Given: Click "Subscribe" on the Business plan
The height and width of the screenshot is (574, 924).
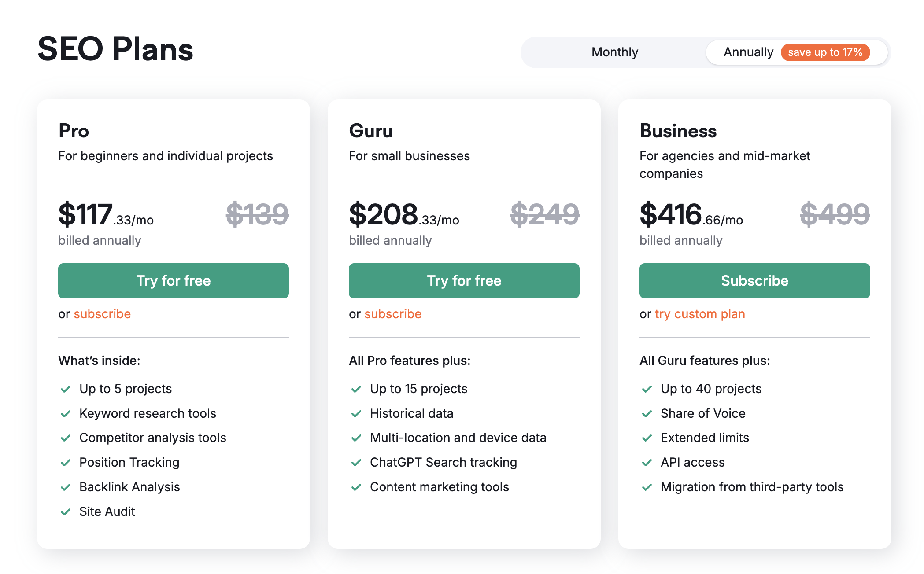Looking at the screenshot, I should click(x=754, y=280).
